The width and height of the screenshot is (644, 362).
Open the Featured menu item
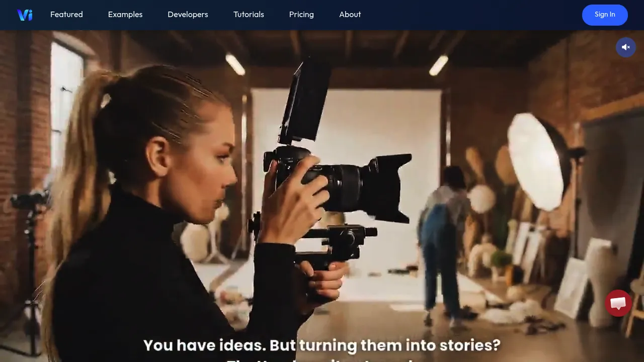[66, 15]
